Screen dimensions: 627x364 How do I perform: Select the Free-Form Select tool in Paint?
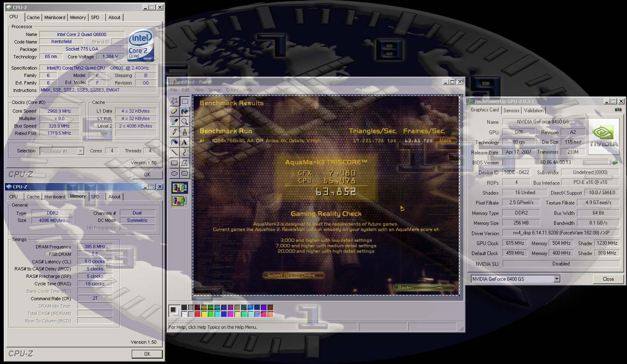tap(174, 101)
